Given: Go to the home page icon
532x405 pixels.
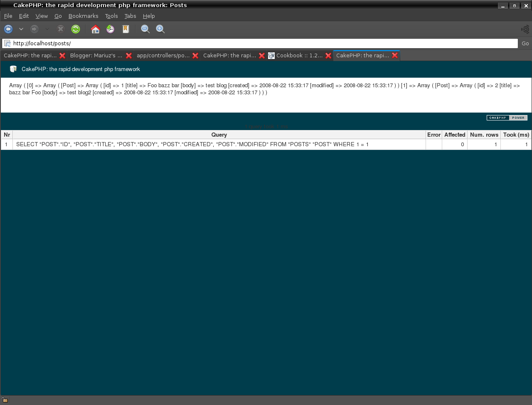Looking at the screenshot, I should (96, 29).
